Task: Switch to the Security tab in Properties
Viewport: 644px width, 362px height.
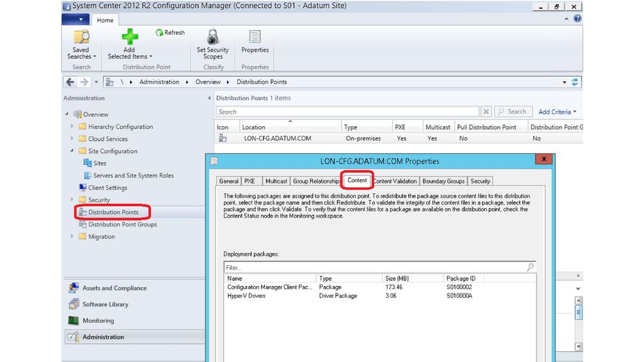Action: pos(480,181)
